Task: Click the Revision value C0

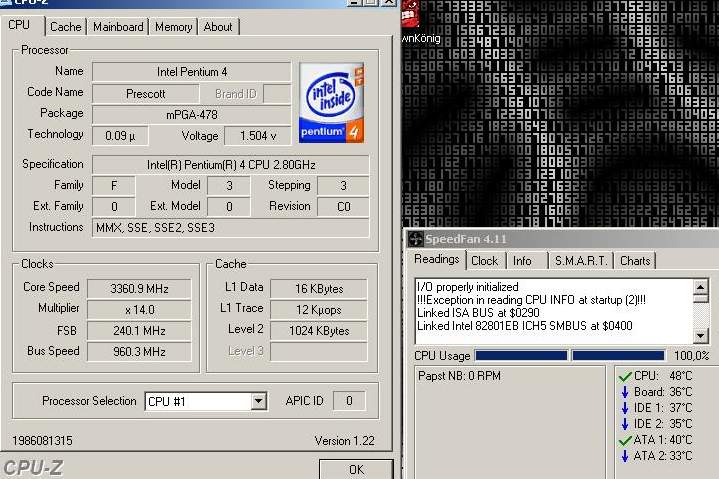Action: click(343, 207)
